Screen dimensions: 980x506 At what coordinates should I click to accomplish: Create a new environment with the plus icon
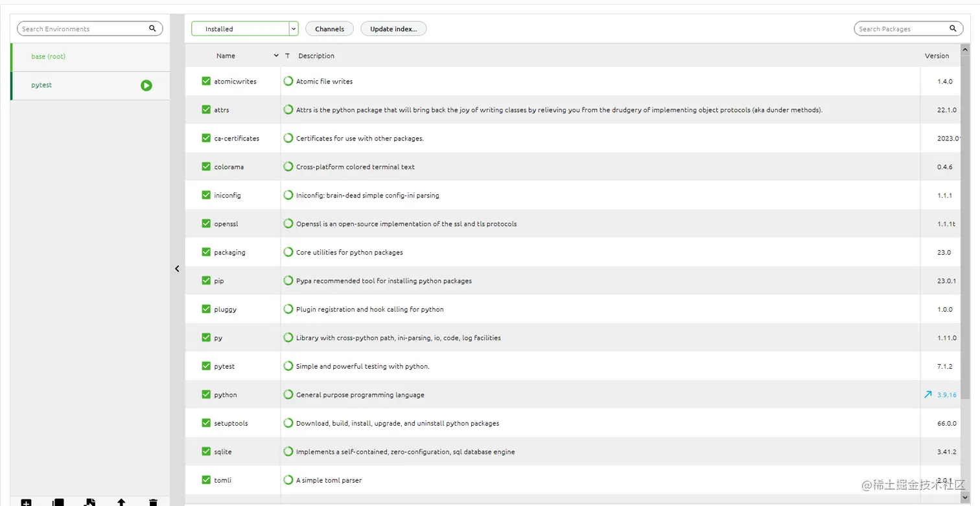pos(26,503)
